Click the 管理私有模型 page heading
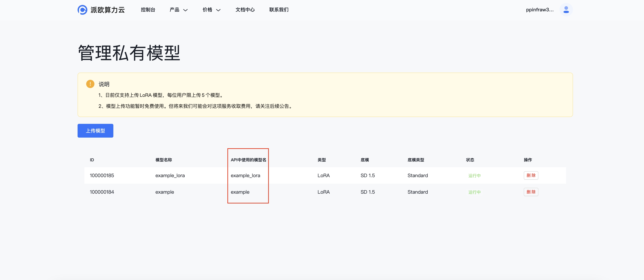Viewport: 644px width, 280px height. (x=129, y=53)
